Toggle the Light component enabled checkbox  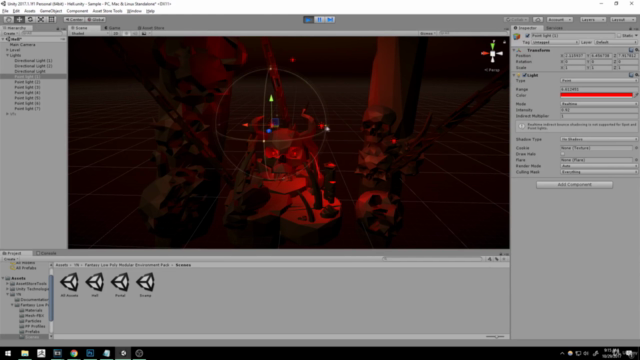pos(524,75)
